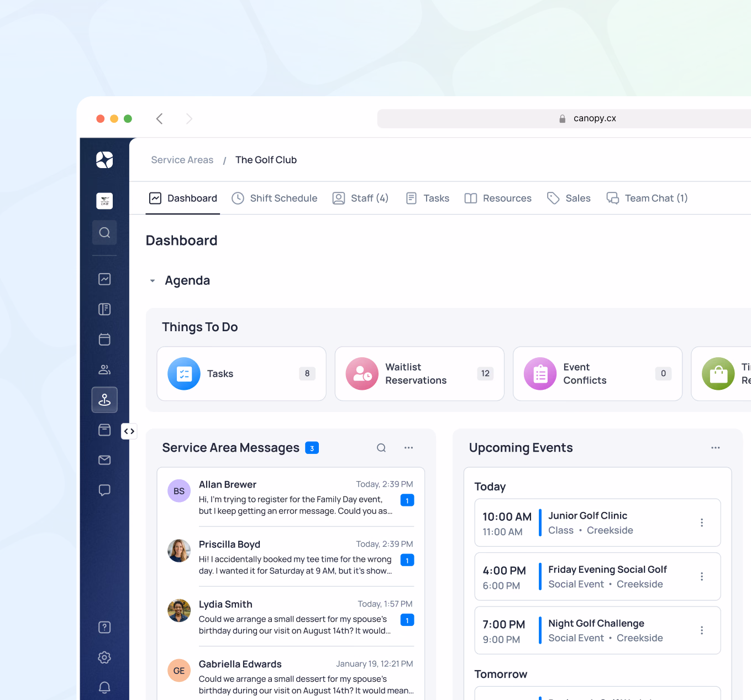Open the calendar icon in sidebar
The width and height of the screenshot is (751, 700).
[x=104, y=339]
